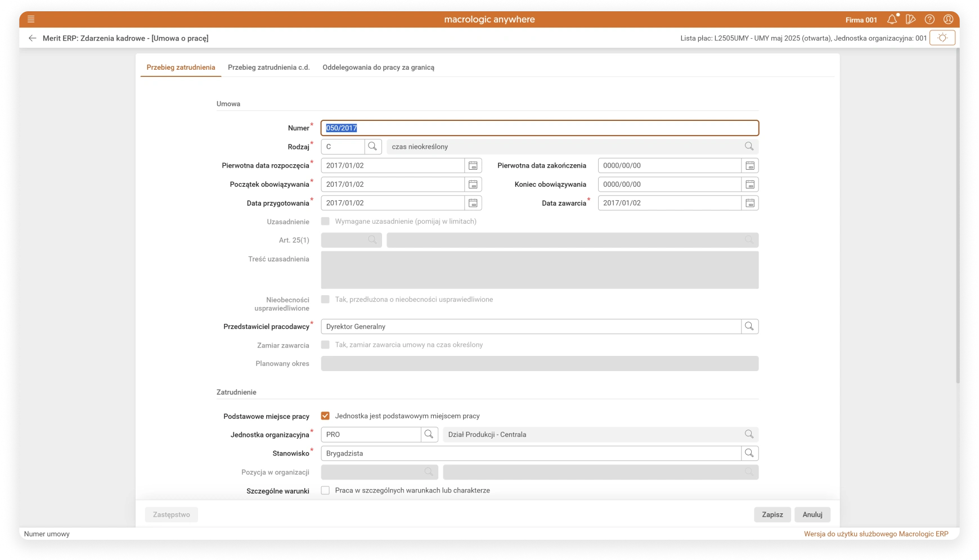Click the back arrow icon
This screenshot has width=979, height=560.
pyautogui.click(x=32, y=38)
